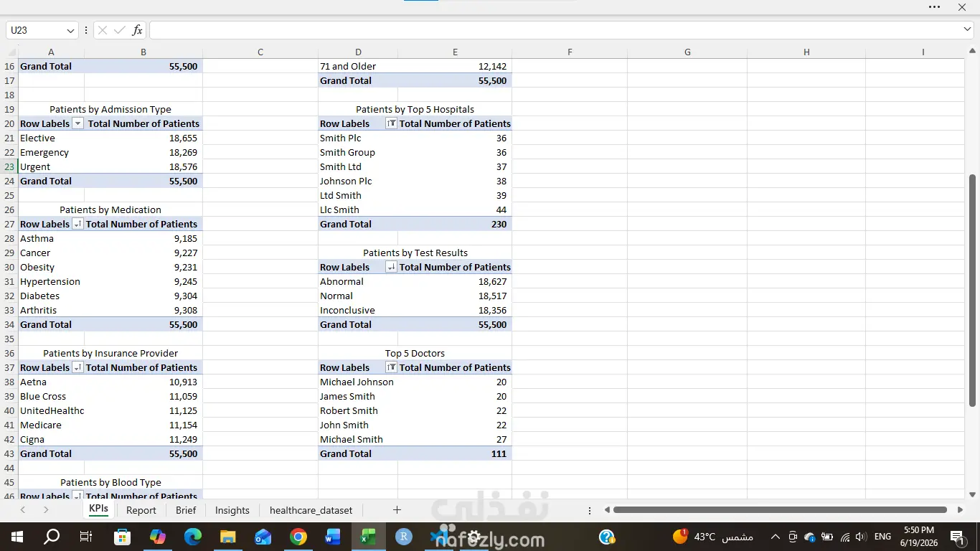Show hidden system tray icons chevron
This screenshot has height=551, width=980.
776,537
